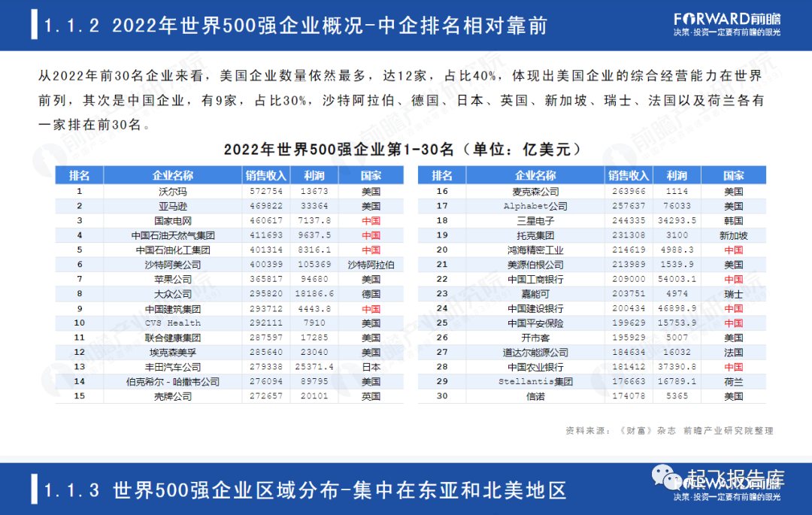Click Apple's sales revenue value 365817
This screenshot has width=812, height=515.
[x=266, y=280]
